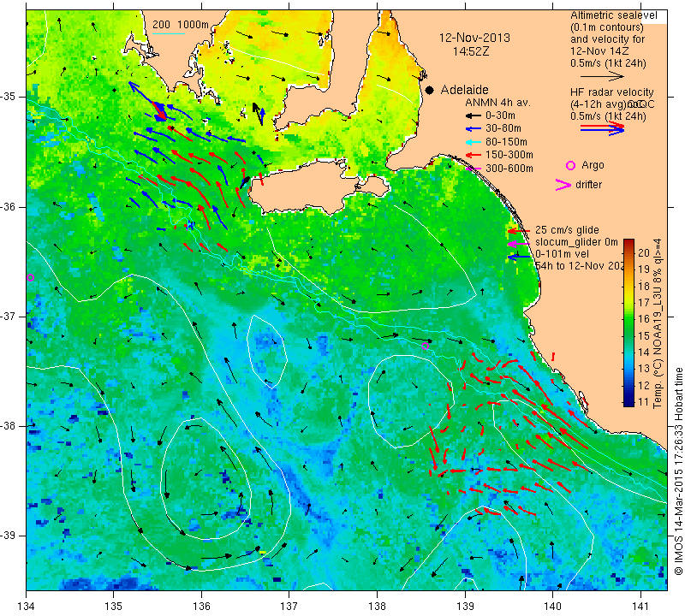Click the color bar value 11
Viewport: 685px width, 616px height.
(x=644, y=401)
